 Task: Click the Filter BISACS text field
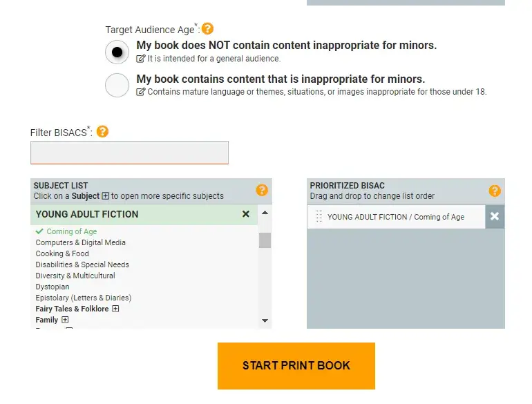[129, 153]
